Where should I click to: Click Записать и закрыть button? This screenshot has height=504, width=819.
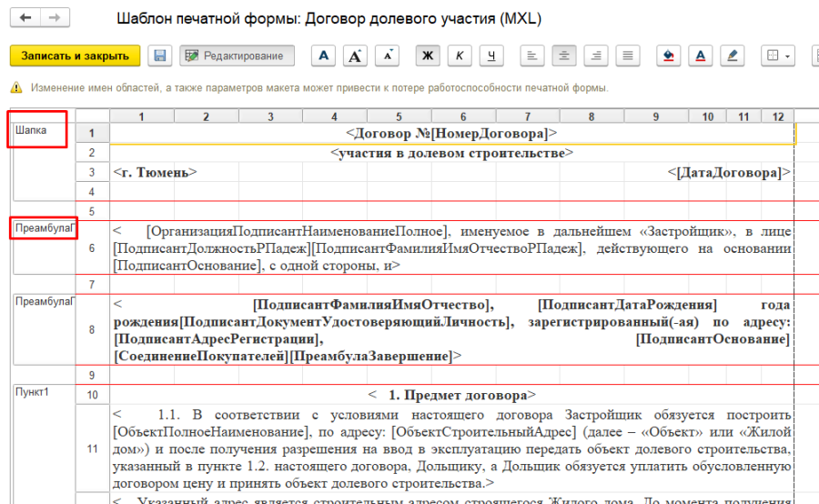click(75, 56)
